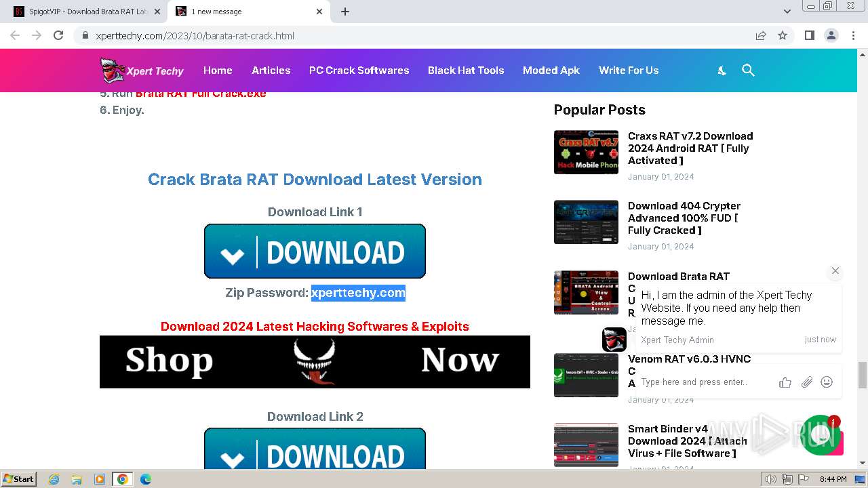
Task: Toggle dark mode with the moon icon
Action: click(722, 70)
